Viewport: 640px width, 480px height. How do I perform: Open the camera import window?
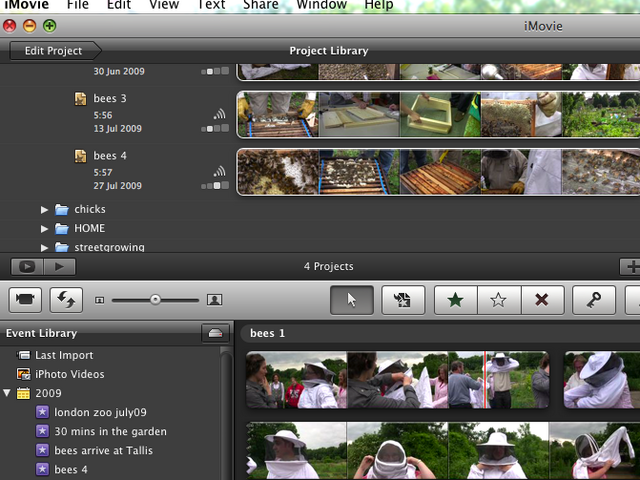[25, 300]
